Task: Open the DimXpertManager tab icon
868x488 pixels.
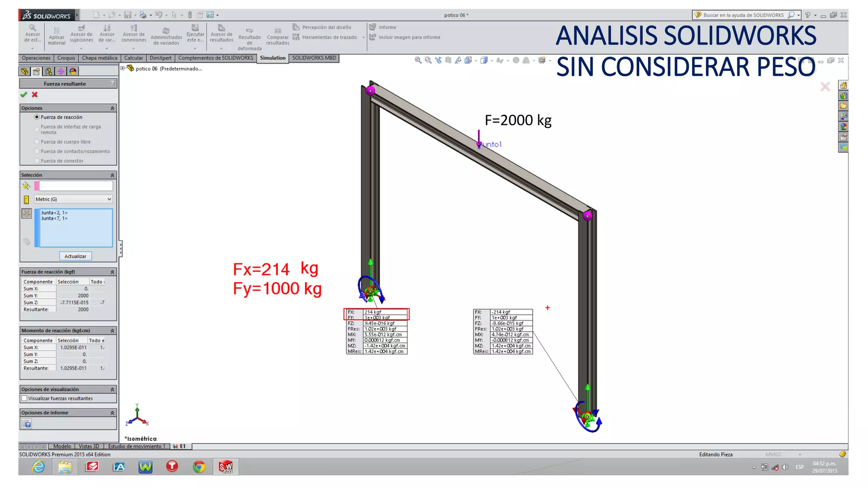Action: 61,71
